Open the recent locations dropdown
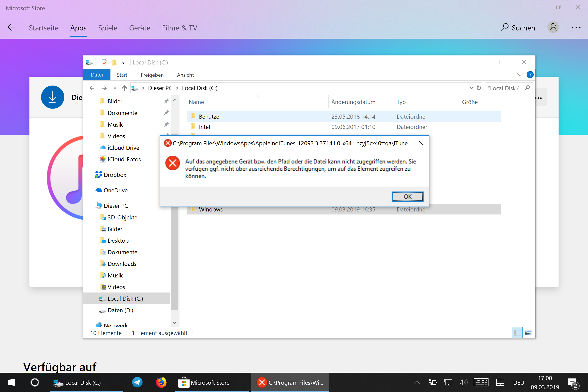Viewport: 588px width, 392px height. tap(115, 88)
